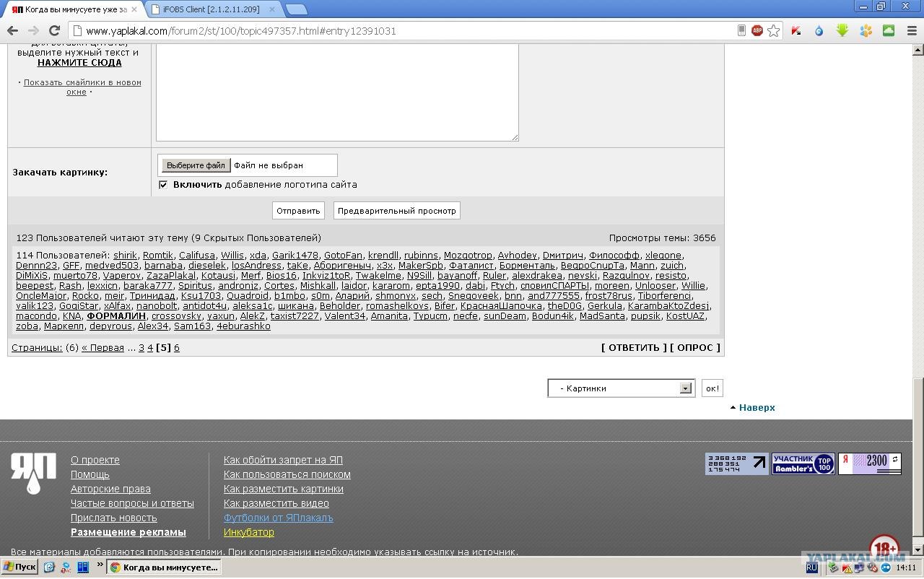924x579 pixels.
Task: Open Как пользоваться поиском link
Action: [x=287, y=475]
